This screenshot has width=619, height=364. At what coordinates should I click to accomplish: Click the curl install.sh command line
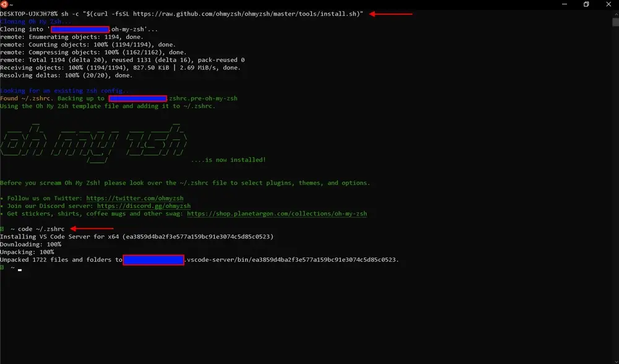click(x=181, y=14)
